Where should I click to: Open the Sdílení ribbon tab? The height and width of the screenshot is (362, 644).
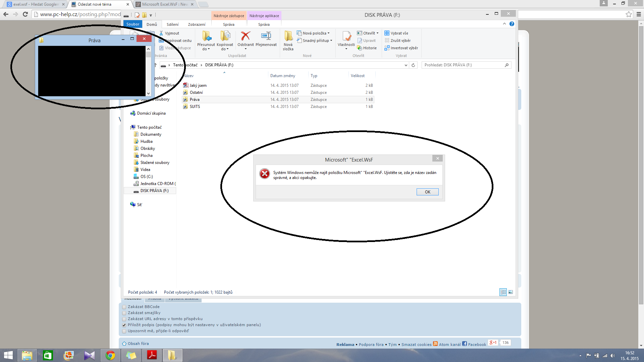[x=172, y=24]
